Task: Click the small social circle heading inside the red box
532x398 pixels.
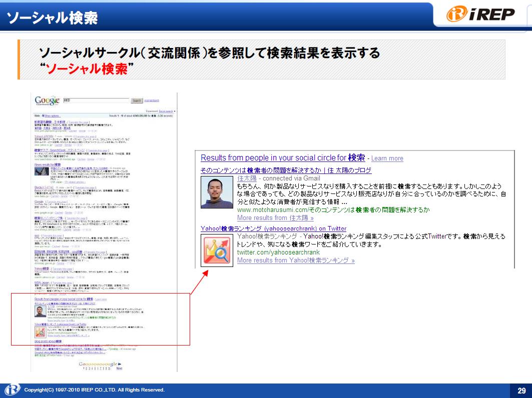Action: 64,299
